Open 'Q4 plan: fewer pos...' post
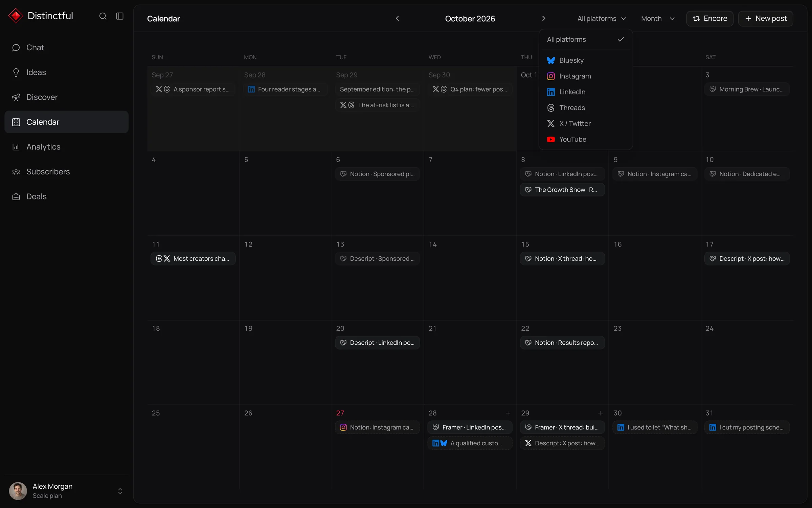Image resolution: width=812 pixels, height=508 pixels. pyautogui.click(x=470, y=89)
